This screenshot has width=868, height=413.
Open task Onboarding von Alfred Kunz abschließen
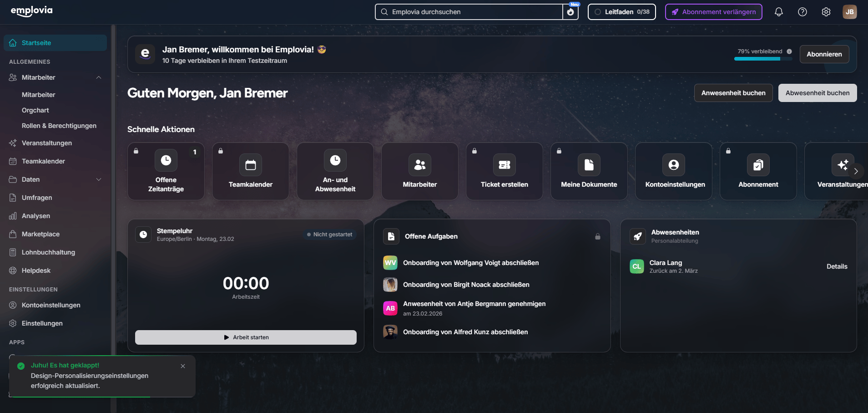click(x=465, y=332)
